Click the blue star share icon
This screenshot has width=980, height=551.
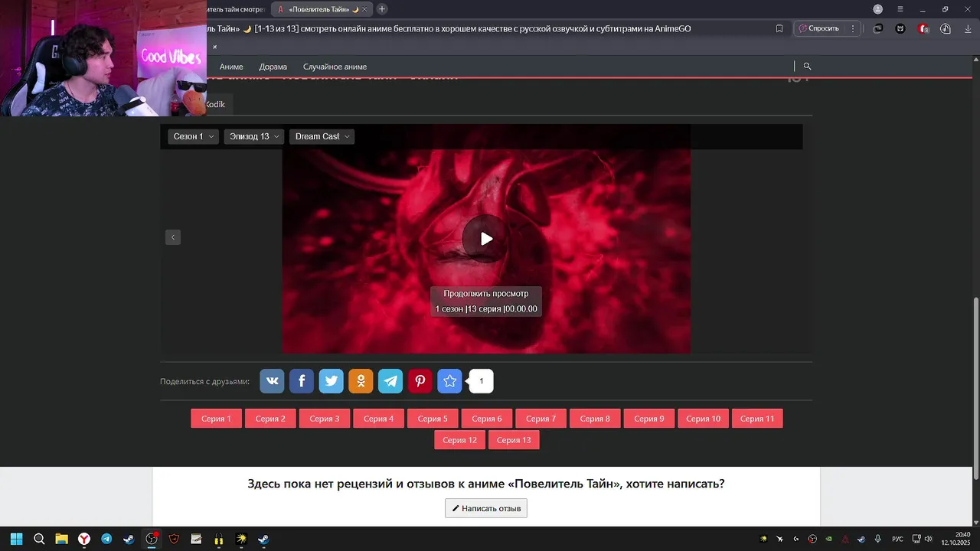click(x=449, y=381)
